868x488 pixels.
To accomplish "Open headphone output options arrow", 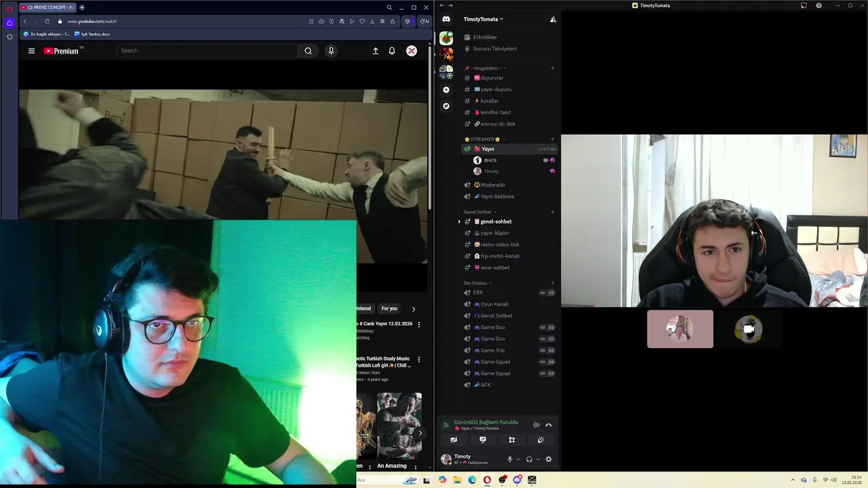I will point(538,459).
